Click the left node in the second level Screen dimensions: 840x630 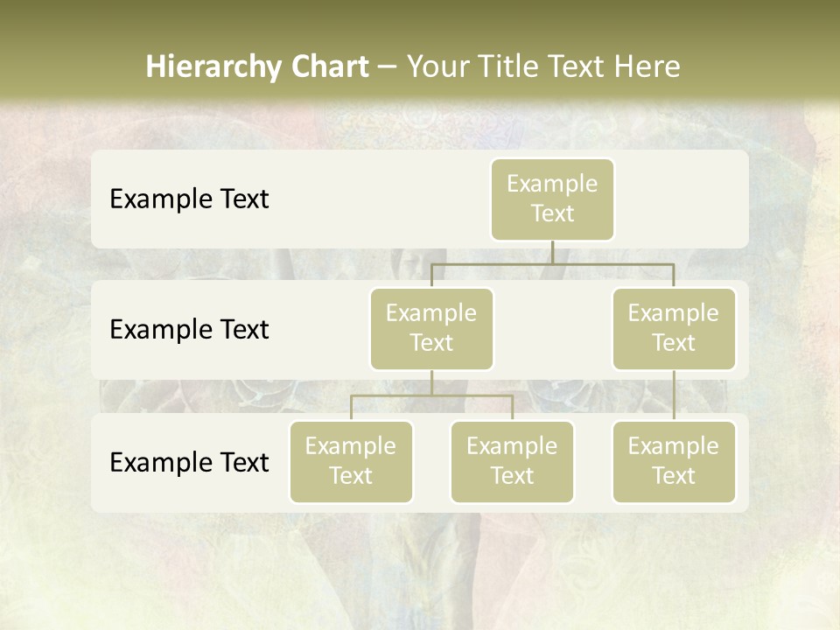tap(431, 329)
